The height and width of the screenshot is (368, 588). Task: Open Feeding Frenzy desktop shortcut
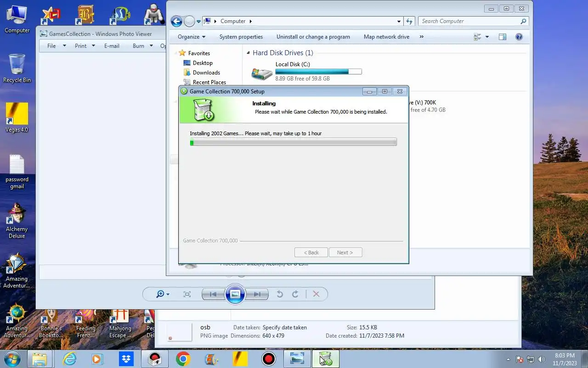point(86,323)
